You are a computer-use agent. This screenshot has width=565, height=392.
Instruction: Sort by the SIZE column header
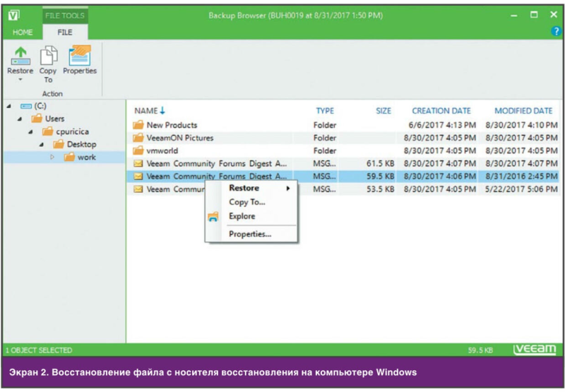[x=383, y=111]
